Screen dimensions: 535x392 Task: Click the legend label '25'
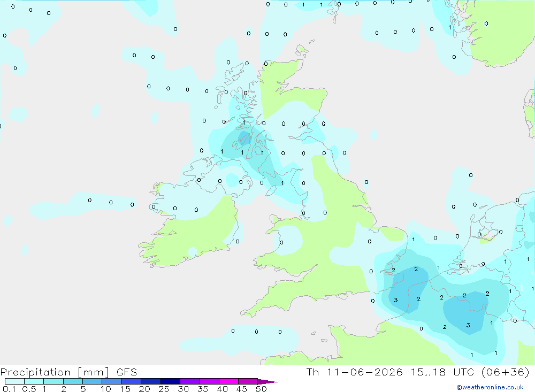164,389
